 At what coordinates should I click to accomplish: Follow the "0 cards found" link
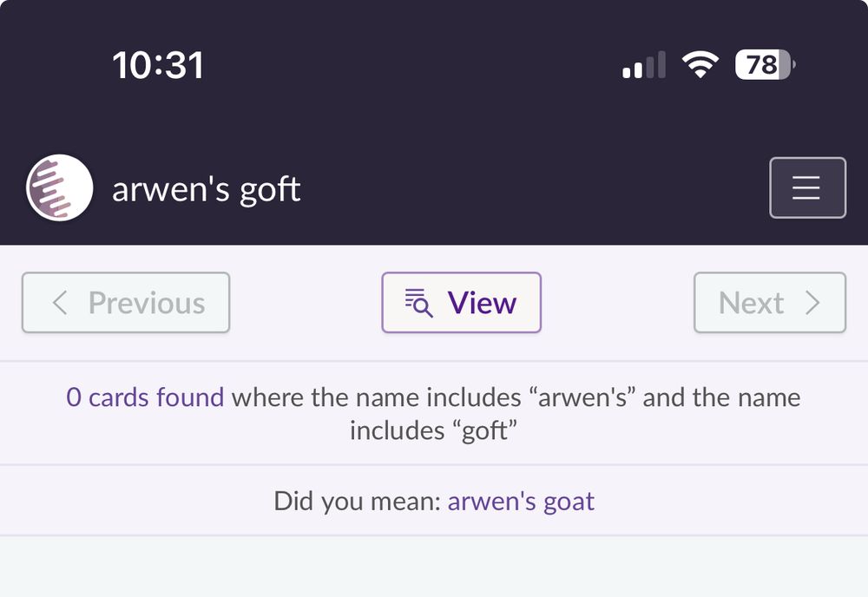tap(145, 397)
